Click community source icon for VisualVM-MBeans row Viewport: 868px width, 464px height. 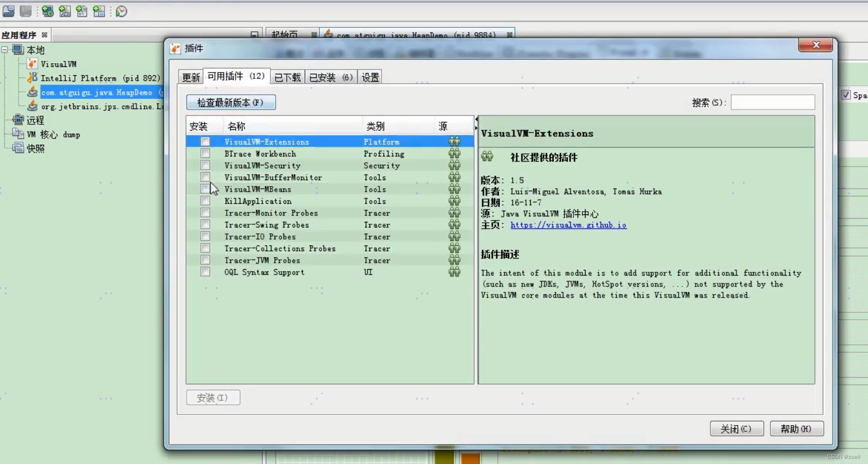click(454, 189)
